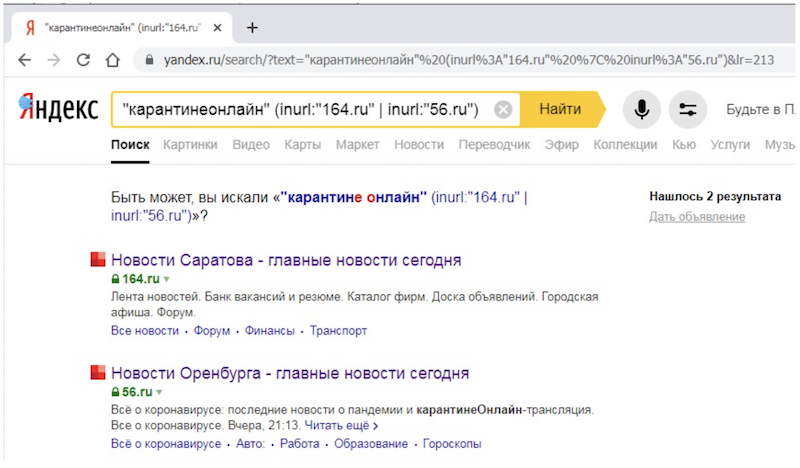Open advanced search filter settings
Screen dimensions: 800x468
coord(688,109)
